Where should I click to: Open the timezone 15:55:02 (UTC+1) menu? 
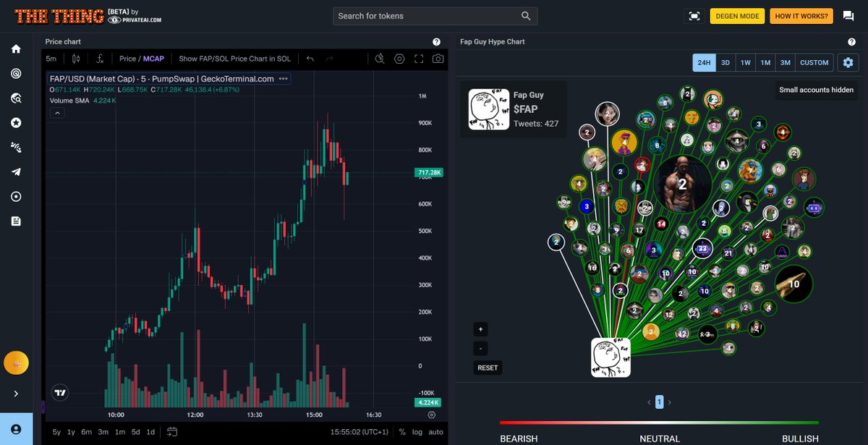(x=359, y=432)
